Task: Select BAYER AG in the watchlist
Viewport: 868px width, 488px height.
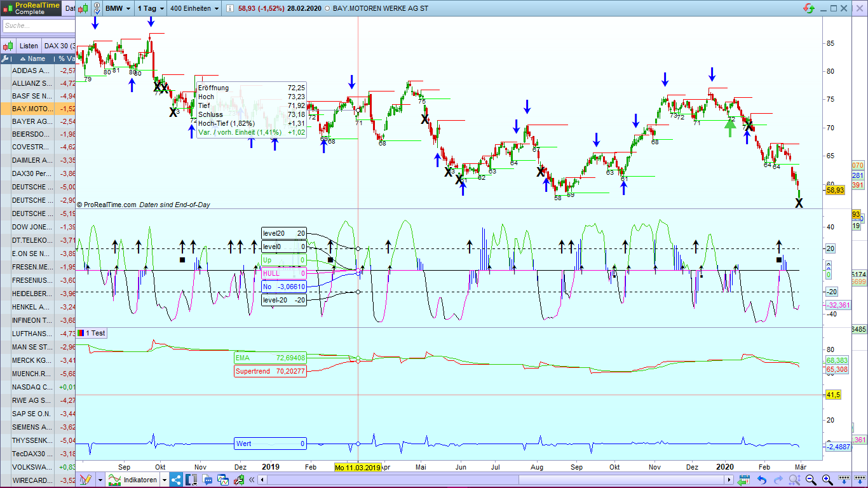Action: (x=38, y=121)
